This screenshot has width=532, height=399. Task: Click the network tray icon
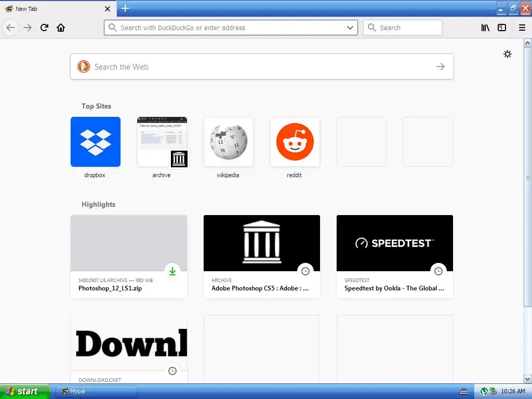coord(494,391)
